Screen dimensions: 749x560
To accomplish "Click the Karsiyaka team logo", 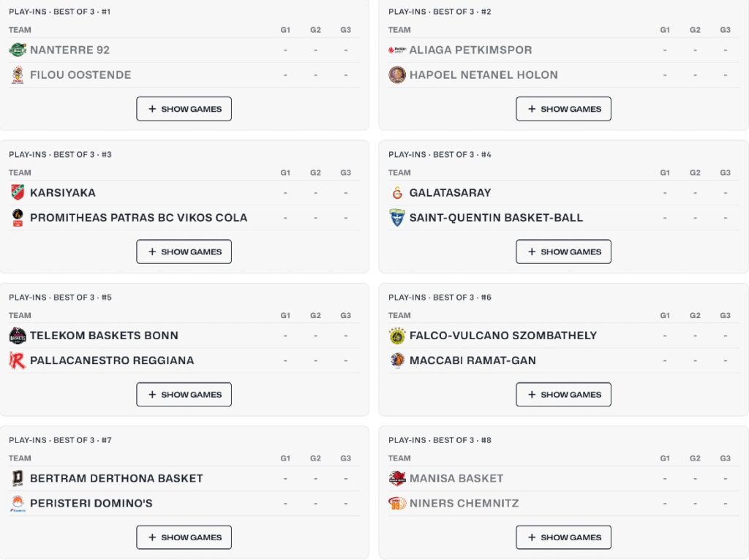I will coord(18,192).
